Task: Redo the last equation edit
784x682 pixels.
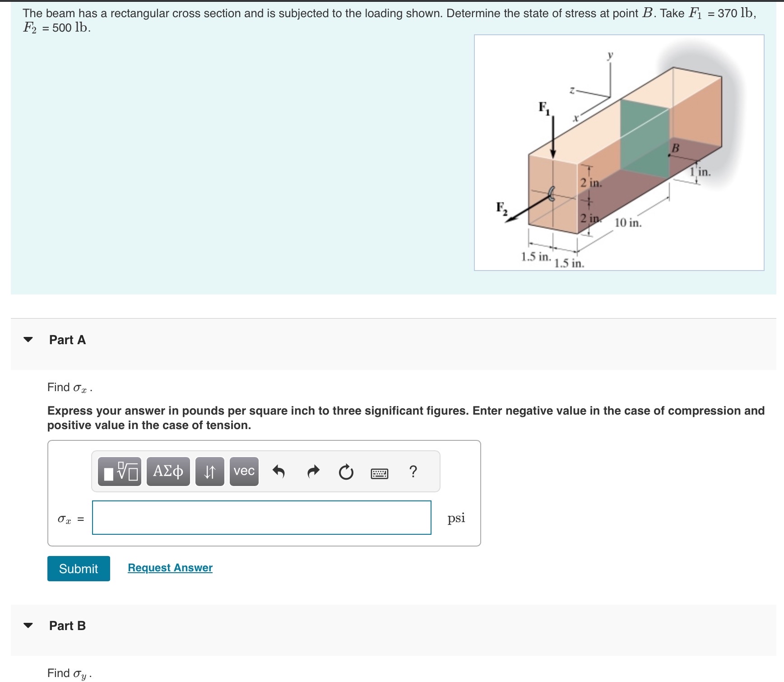Action: [313, 472]
